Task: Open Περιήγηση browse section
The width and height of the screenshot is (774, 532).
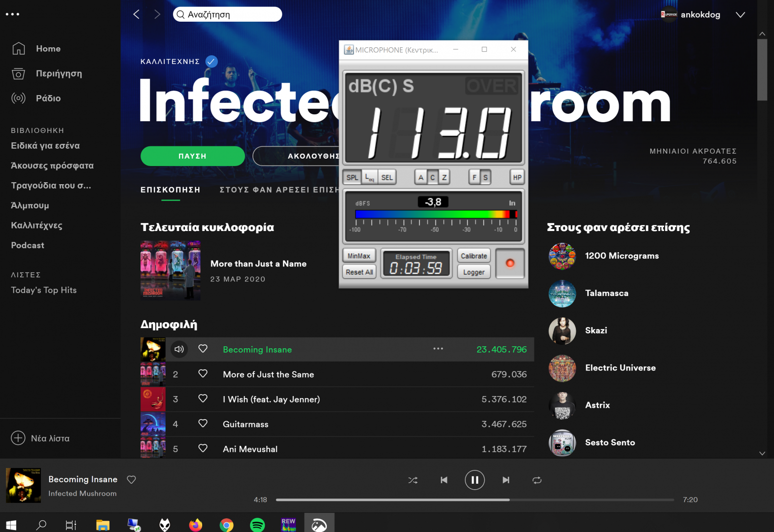Action: click(47, 73)
